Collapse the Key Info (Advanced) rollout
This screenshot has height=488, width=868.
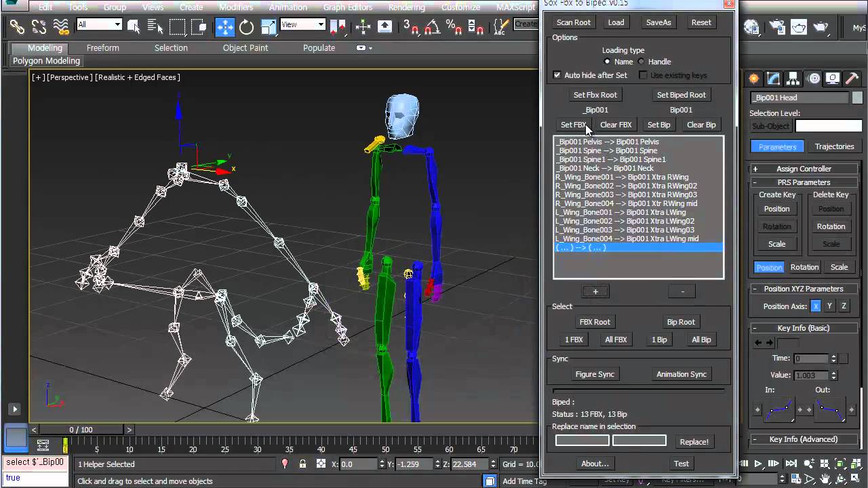pyautogui.click(x=804, y=439)
